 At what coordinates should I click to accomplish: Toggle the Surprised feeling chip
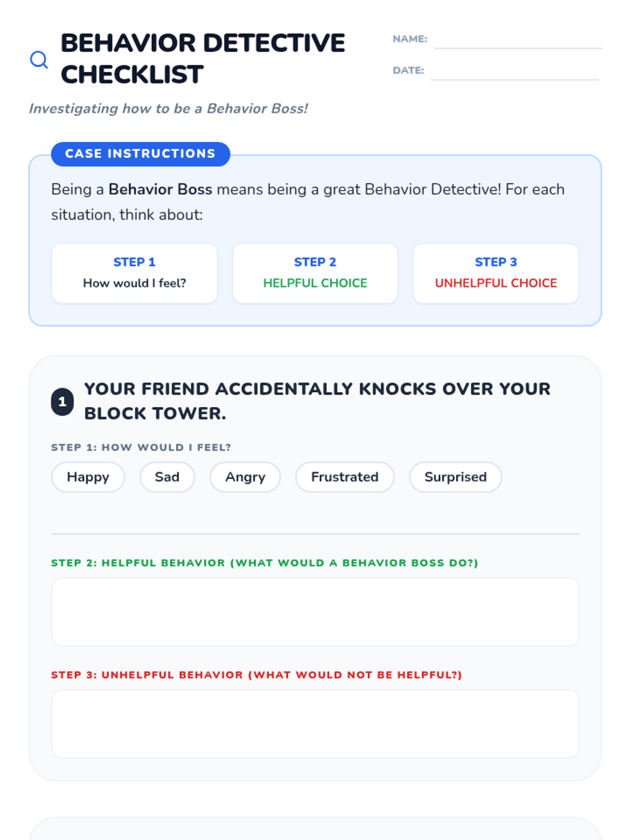(x=455, y=477)
